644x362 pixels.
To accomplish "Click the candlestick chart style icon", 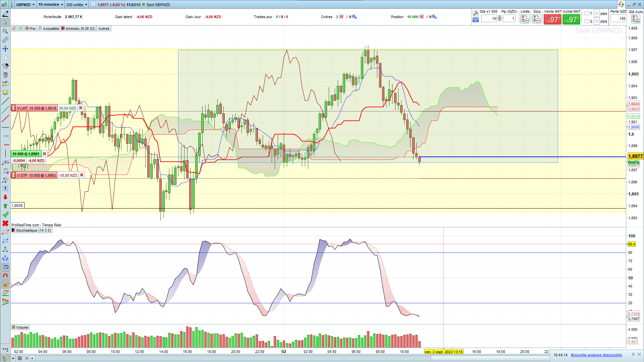I will coord(4,4).
